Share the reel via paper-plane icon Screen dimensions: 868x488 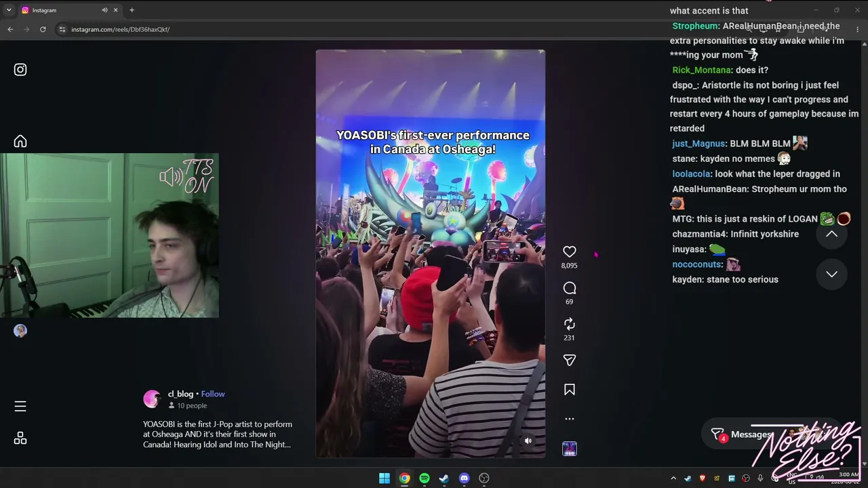570,361
